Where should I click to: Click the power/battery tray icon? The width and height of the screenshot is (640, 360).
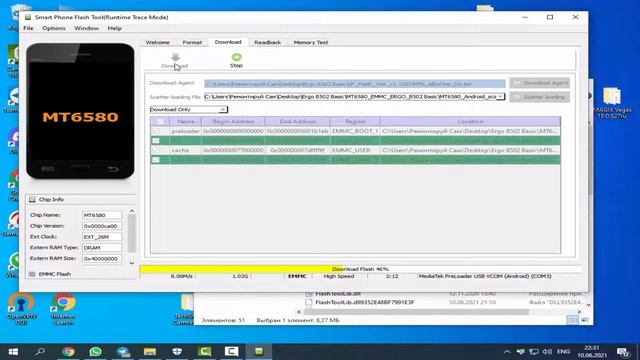click(x=520, y=351)
